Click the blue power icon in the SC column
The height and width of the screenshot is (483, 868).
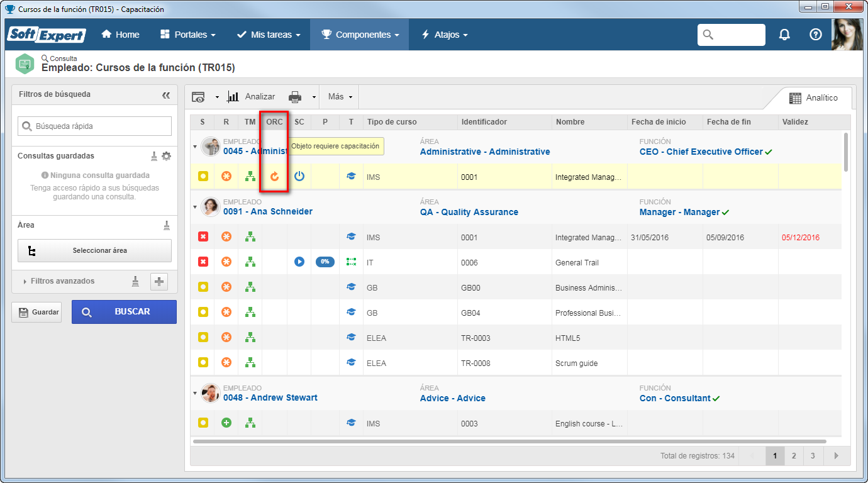point(299,177)
